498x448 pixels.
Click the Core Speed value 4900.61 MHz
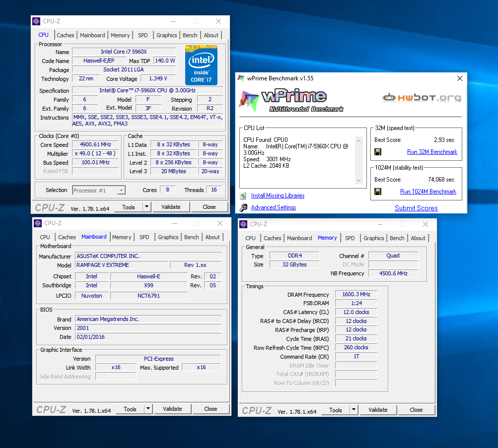click(x=96, y=145)
